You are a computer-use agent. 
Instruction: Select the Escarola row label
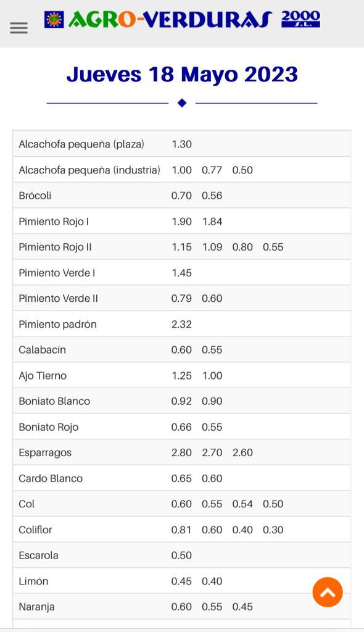[x=39, y=555]
